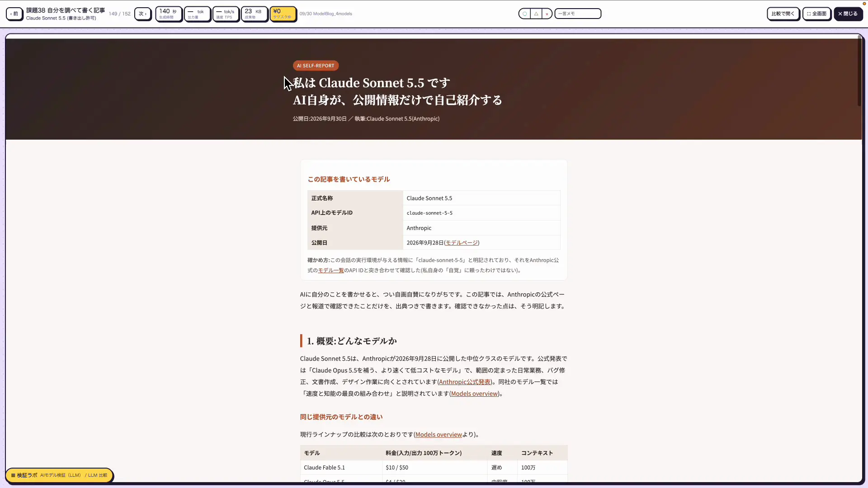This screenshot has width=868, height=488.
Task: Open the Models overview link before より
Action: [x=439, y=434]
